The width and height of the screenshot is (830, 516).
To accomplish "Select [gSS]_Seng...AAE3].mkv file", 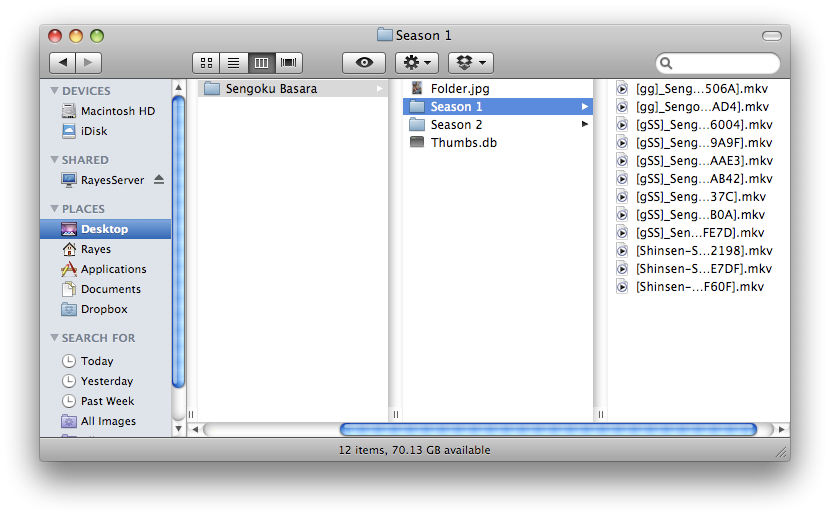I will (699, 160).
